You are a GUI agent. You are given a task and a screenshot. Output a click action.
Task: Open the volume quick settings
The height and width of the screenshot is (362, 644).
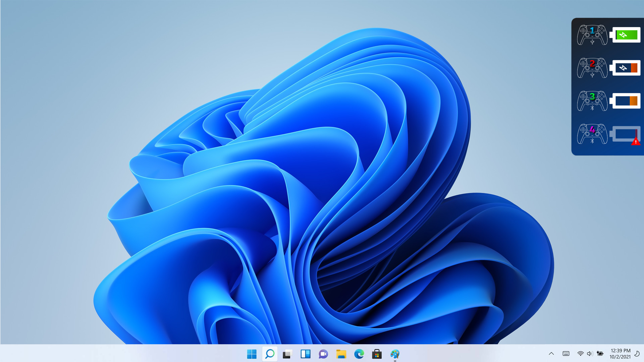pyautogui.click(x=590, y=354)
